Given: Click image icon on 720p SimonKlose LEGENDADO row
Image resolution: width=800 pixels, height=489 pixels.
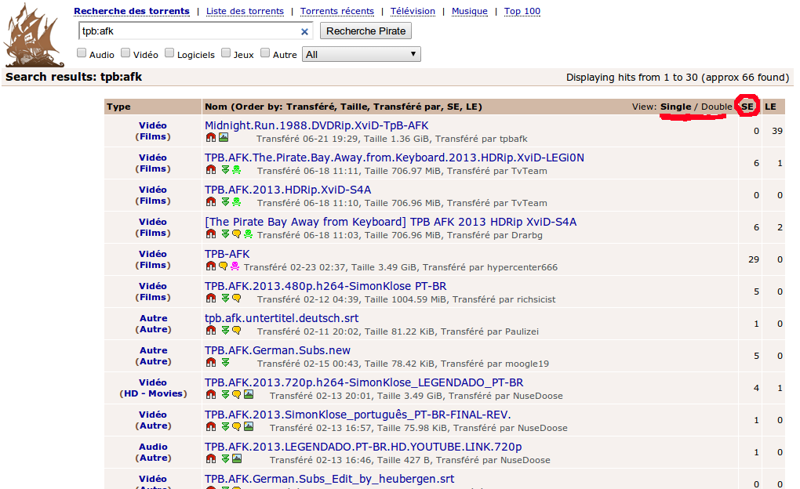Looking at the screenshot, I should coord(248,395).
